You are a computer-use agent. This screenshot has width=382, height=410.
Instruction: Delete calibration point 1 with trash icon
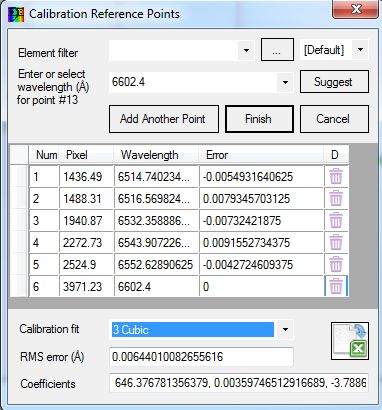(336, 177)
